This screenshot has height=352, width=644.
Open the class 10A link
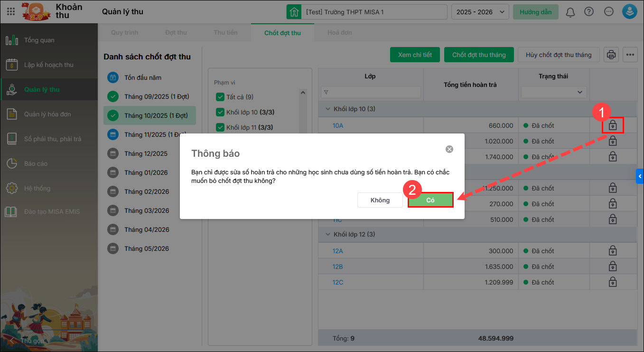pyautogui.click(x=337, y=125)
